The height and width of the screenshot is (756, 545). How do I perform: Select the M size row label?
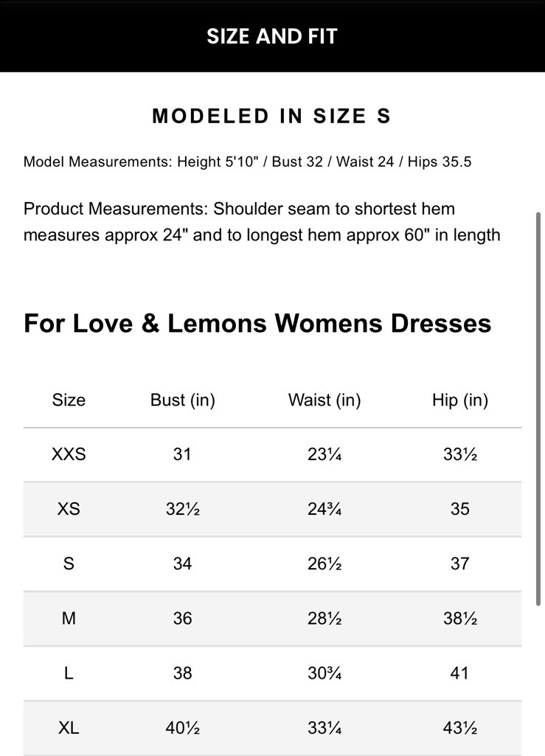(x=69, y=618)
